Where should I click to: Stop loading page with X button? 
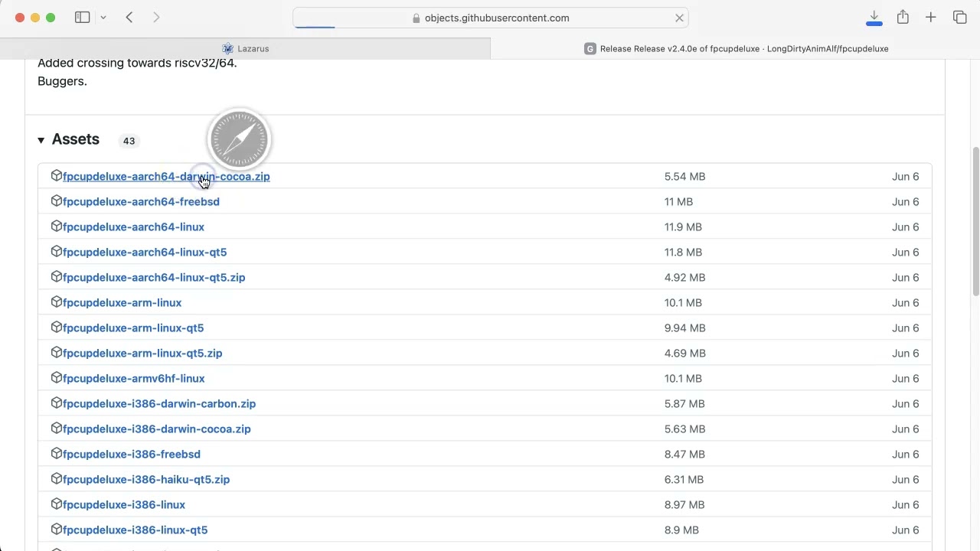click(x=679, y=18)
